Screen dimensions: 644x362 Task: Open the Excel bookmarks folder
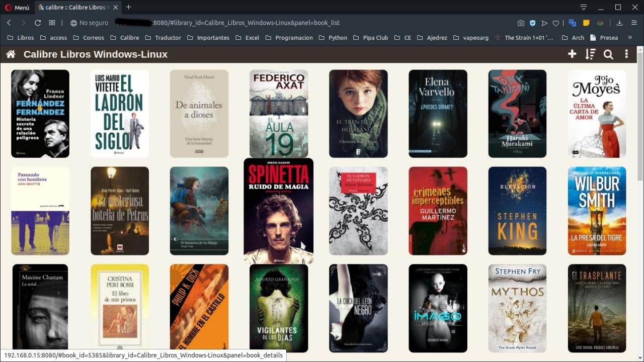point(247,38)
